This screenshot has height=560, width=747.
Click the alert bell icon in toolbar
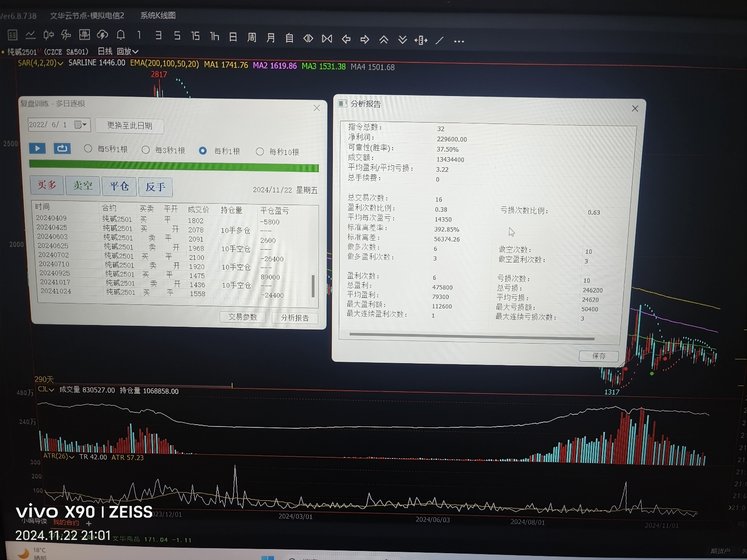point(121,35)
